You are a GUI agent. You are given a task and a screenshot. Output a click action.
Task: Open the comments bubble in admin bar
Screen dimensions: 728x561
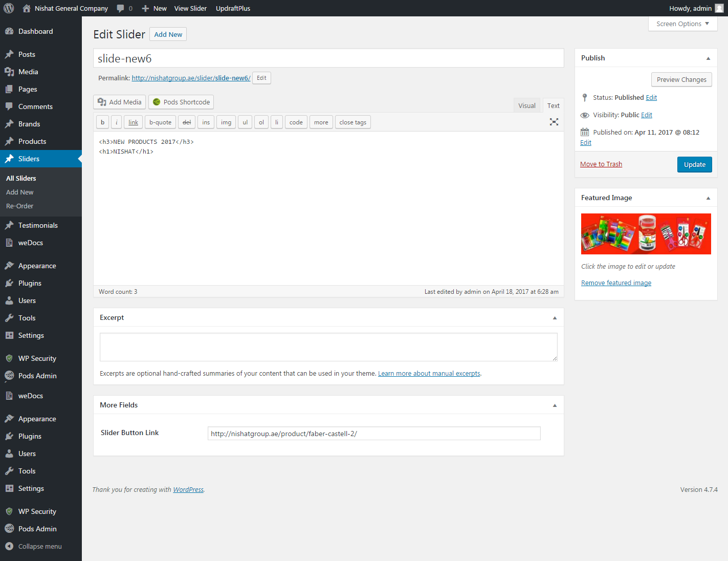[124, 8]
